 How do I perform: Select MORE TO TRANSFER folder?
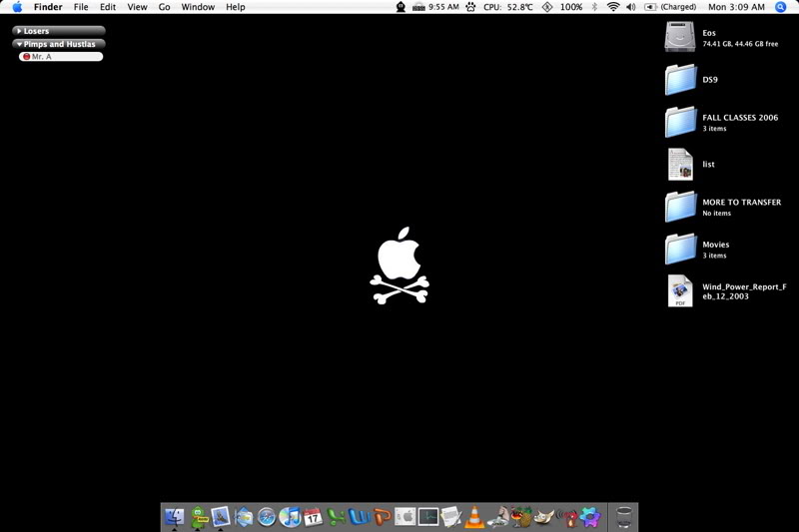(680, 207)
